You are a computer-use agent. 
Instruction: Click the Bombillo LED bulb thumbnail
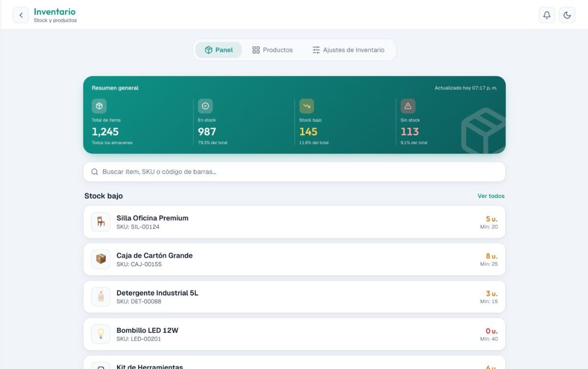101,334
